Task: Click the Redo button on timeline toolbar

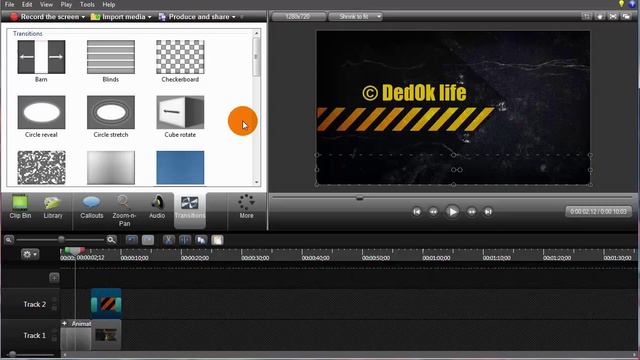Action: [x=148, y=240]
